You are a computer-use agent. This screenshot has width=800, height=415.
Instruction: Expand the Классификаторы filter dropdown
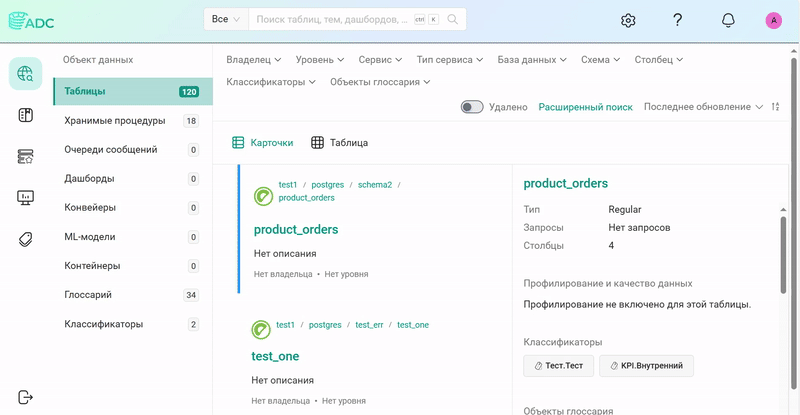(x=271, y=82)
